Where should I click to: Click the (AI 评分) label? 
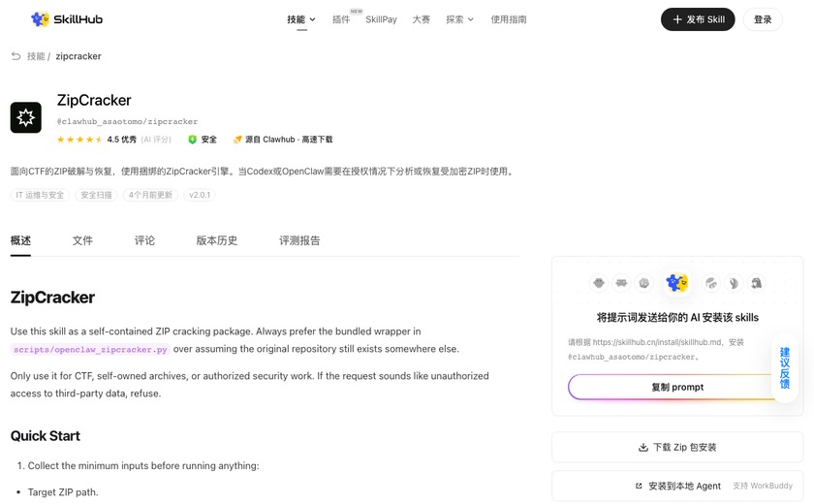pos(156,140)
